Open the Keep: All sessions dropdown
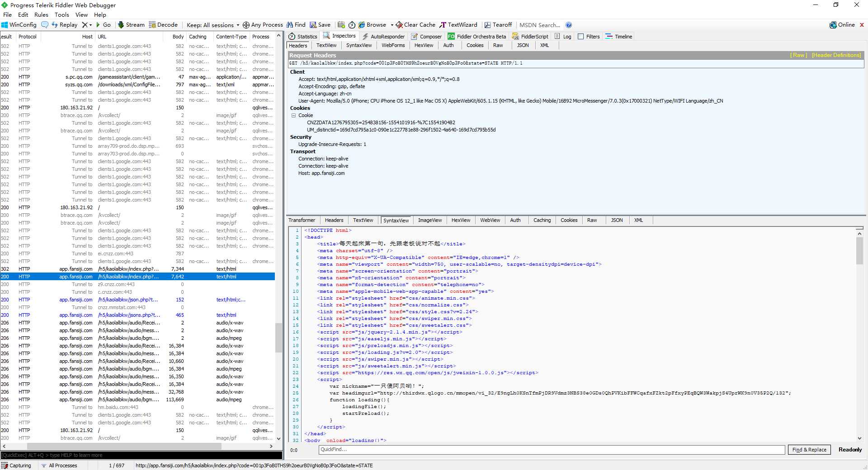 (x=213, y=25)
